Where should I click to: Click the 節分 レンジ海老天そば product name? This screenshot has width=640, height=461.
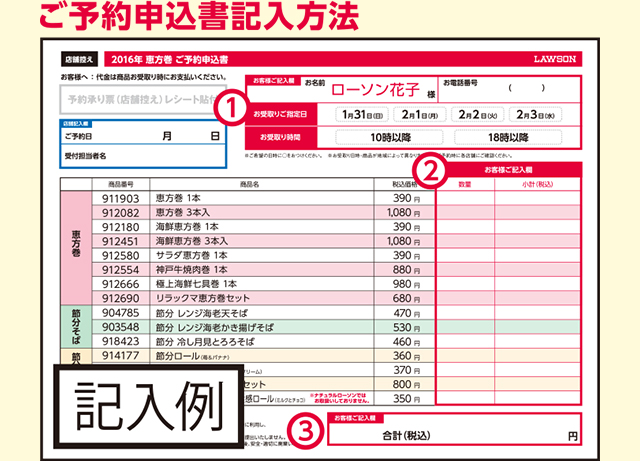(x=202, y=313)
